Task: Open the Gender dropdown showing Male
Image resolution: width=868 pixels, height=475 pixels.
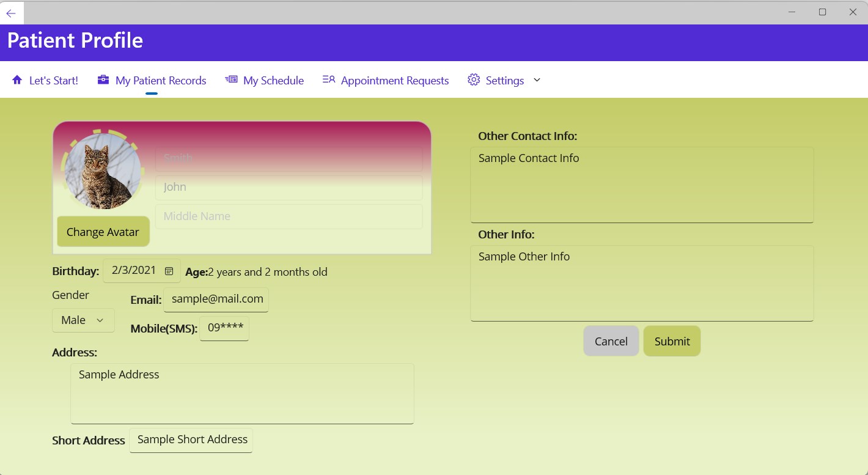Action: coord(83,320)
